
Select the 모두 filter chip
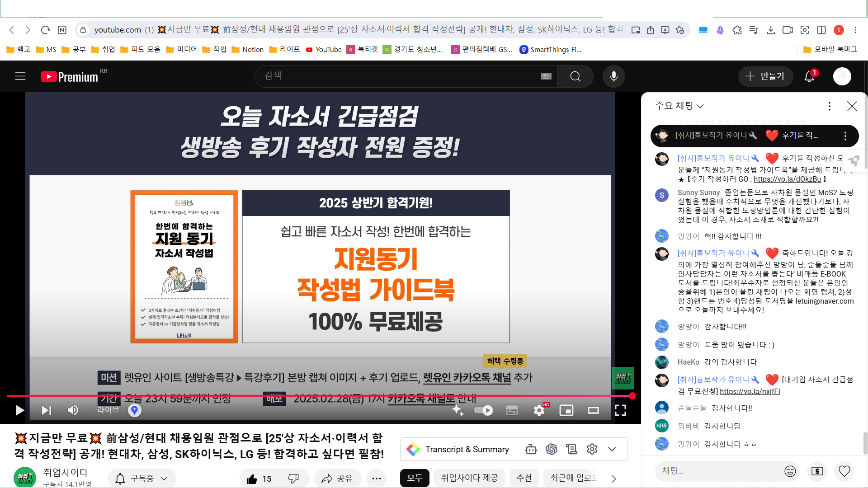tap(415, 478)
